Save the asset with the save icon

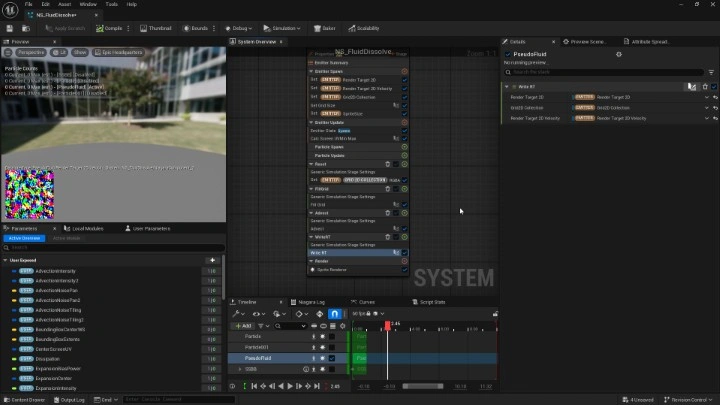9,28
